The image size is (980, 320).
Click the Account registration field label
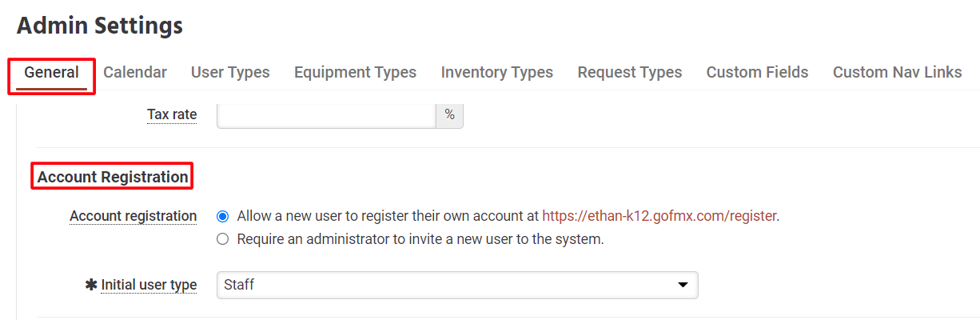[133, 216]
